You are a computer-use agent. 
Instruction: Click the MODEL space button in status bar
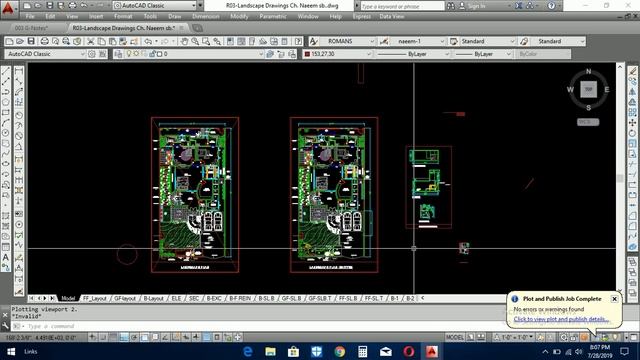[454, 338]
